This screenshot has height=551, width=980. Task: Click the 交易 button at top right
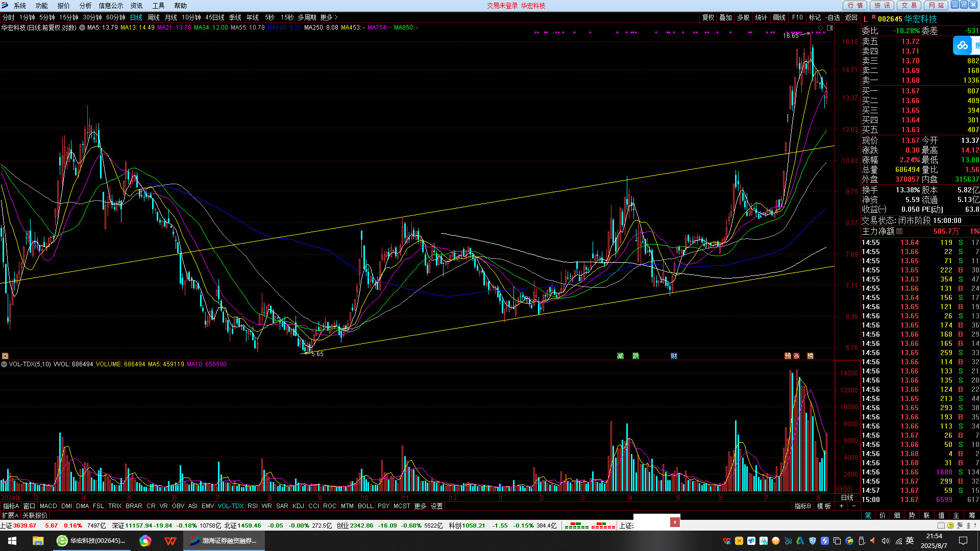point(909,6)
